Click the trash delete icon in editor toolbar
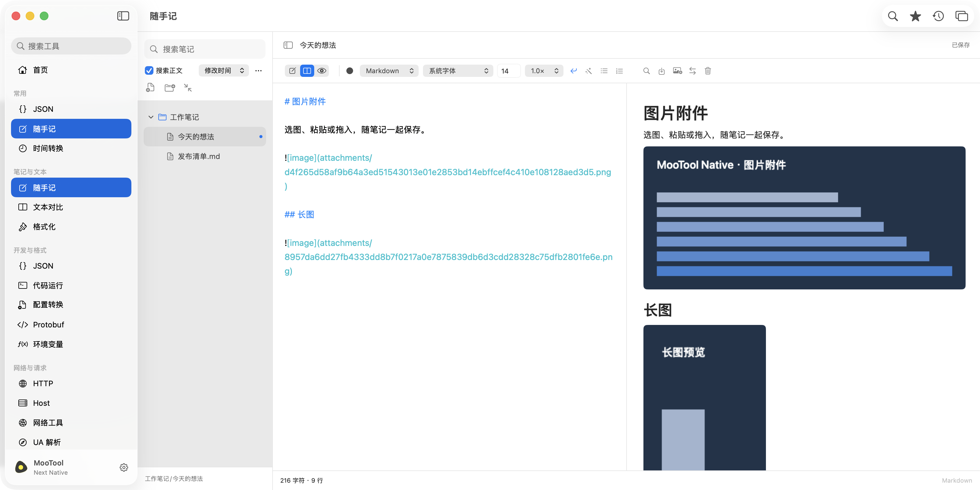This screenshot has width=980, height=490. coord(708,71)
